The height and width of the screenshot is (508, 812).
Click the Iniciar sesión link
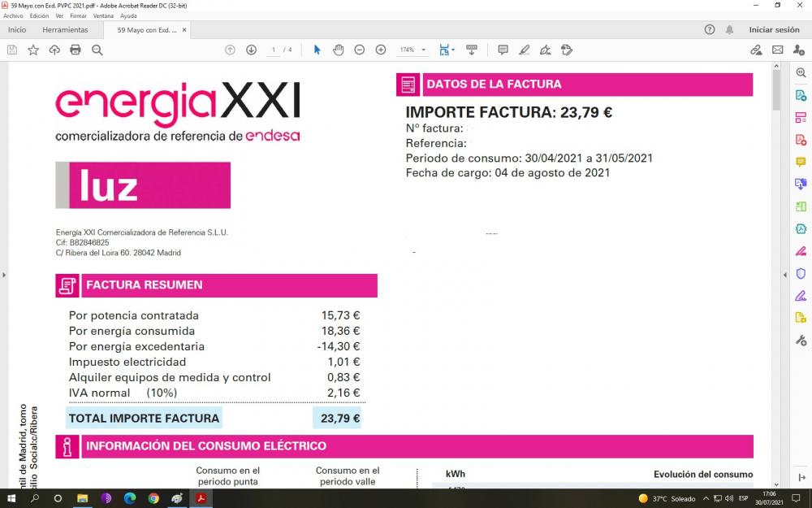(774, 29)
